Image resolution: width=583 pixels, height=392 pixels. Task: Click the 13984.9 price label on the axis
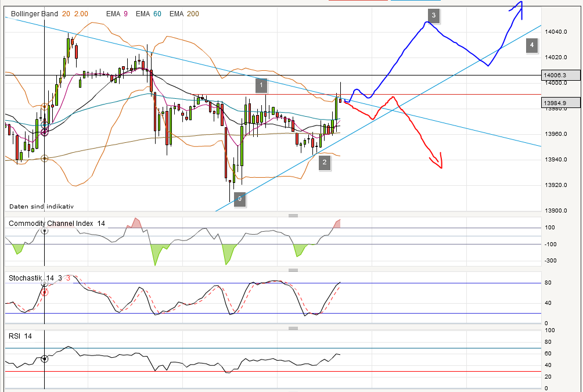pyautogui.click(x=559, y=102)
